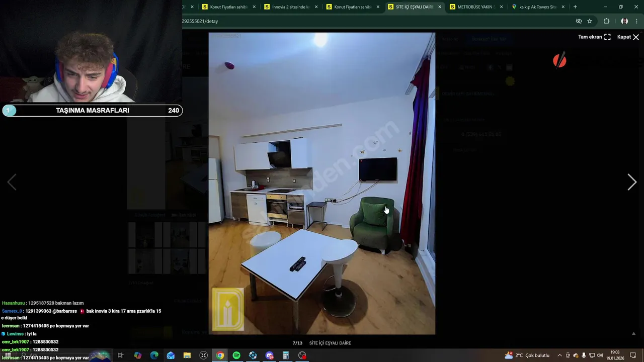Open the Outlook mail app on taskbar
This screenshot has height=362, width=644.
pos(171,355)
